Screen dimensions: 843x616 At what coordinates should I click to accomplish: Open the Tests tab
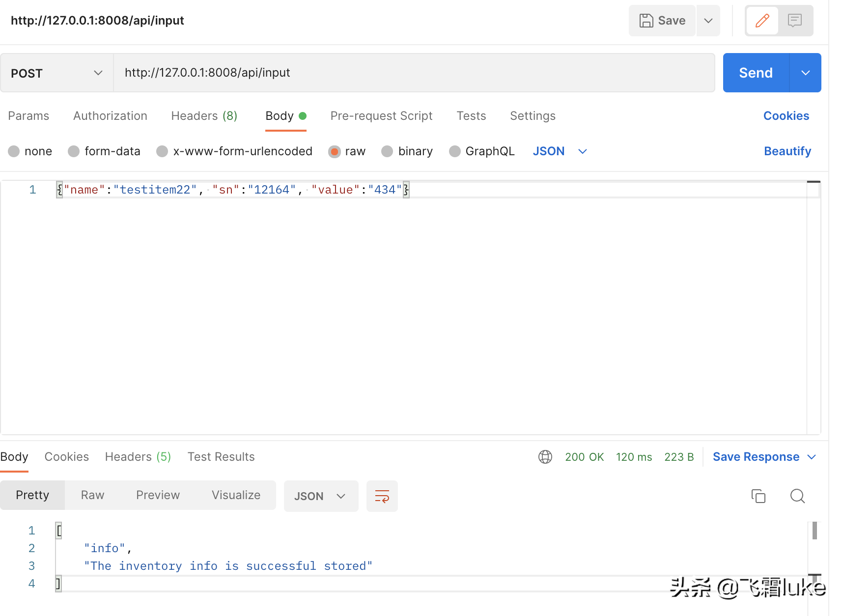point(471,116)
